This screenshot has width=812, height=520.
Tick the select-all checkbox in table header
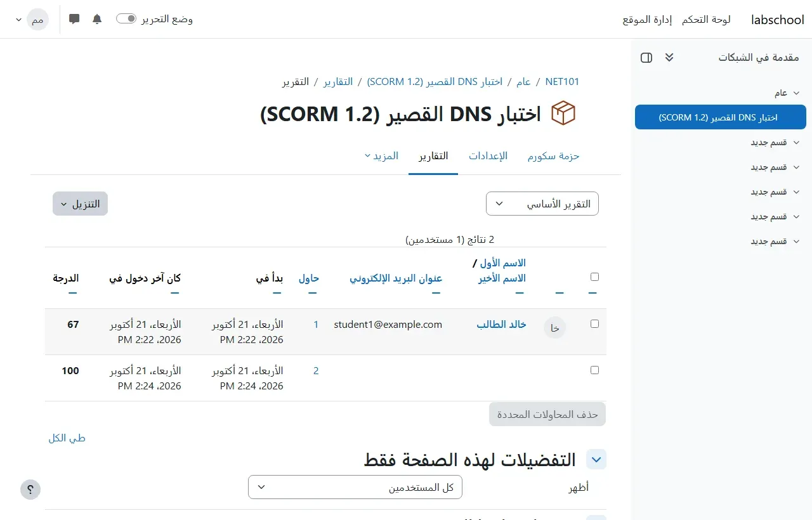tap(594, 277)
